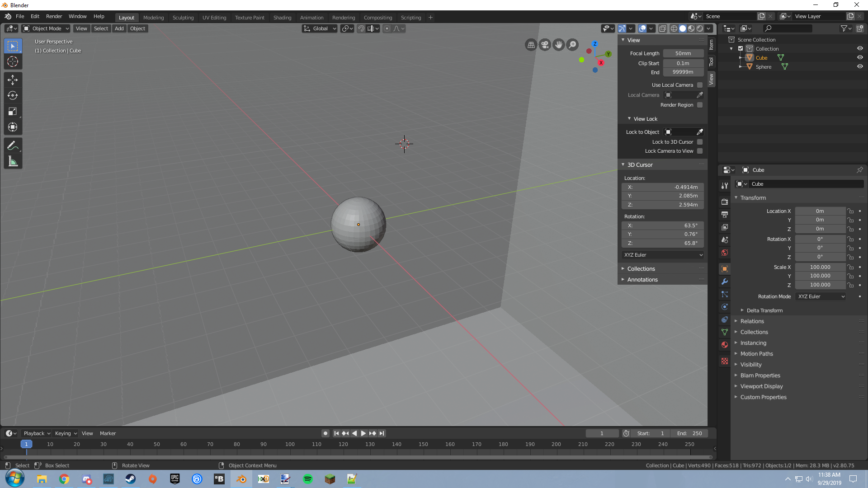868x488 pixels.
Task: Click the Rotate tool icon
Action: tap(13, 95)
